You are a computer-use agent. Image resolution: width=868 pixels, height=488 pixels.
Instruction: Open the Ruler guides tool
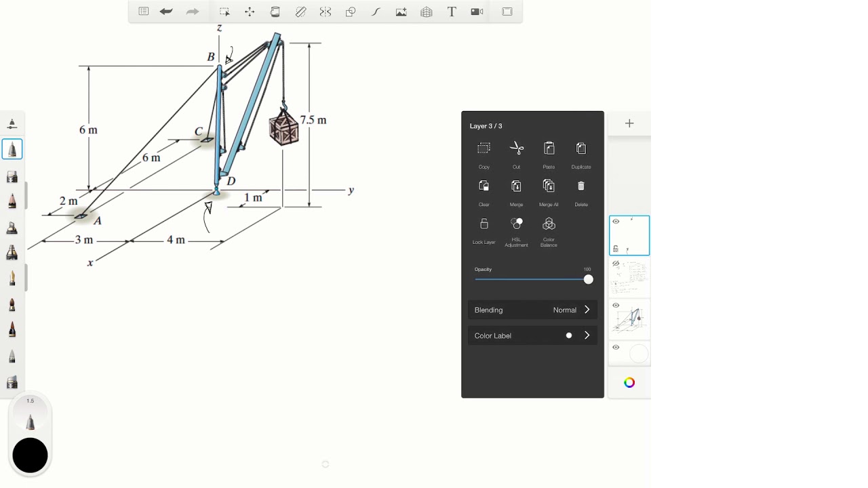click(300, 12)
